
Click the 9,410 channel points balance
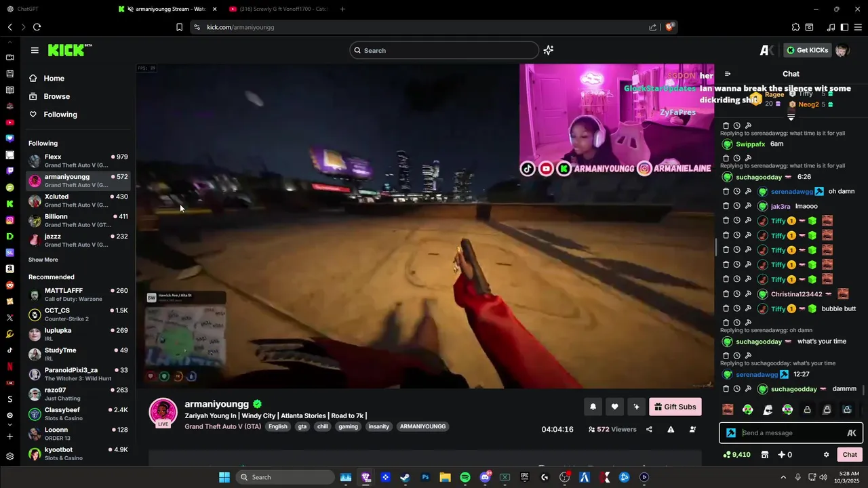coord(737,455)
